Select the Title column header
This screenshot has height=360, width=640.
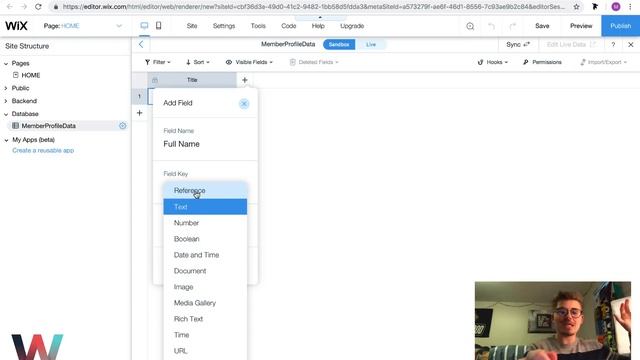pos(192,80)
